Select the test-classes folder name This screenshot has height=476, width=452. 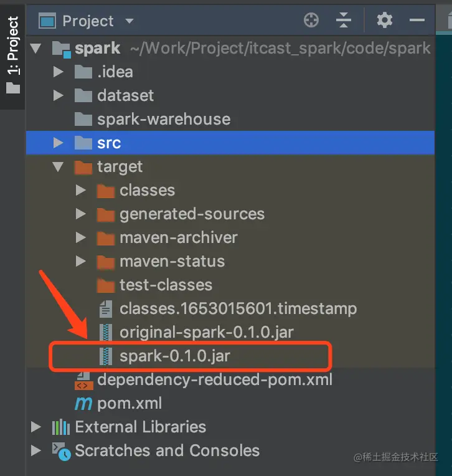166,285
